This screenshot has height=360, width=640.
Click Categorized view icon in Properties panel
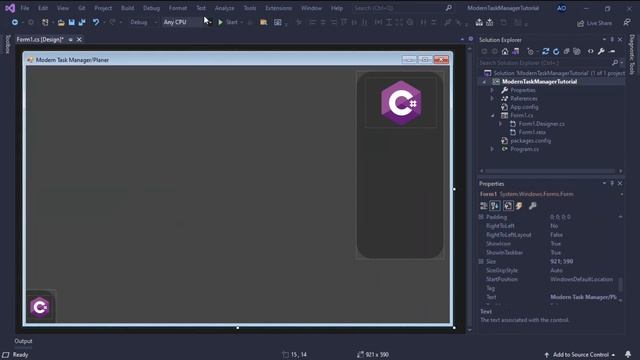[484, 206]
